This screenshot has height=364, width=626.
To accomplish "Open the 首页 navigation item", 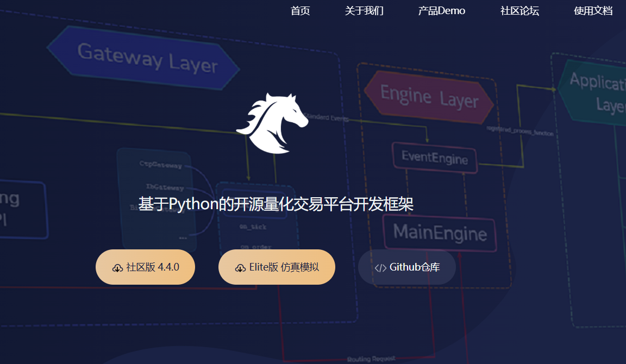I will pyautogui.click(x=300, y=11).
